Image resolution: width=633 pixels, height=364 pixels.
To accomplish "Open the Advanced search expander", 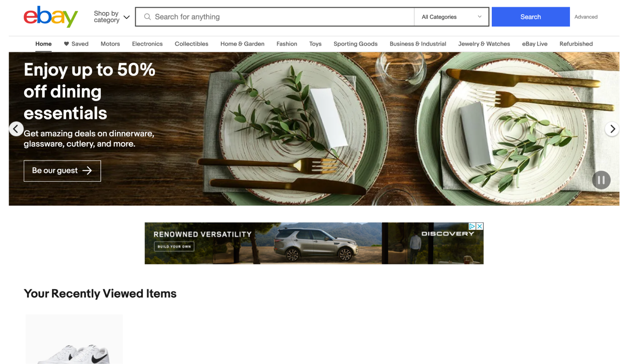I will (x=586, y=16).
